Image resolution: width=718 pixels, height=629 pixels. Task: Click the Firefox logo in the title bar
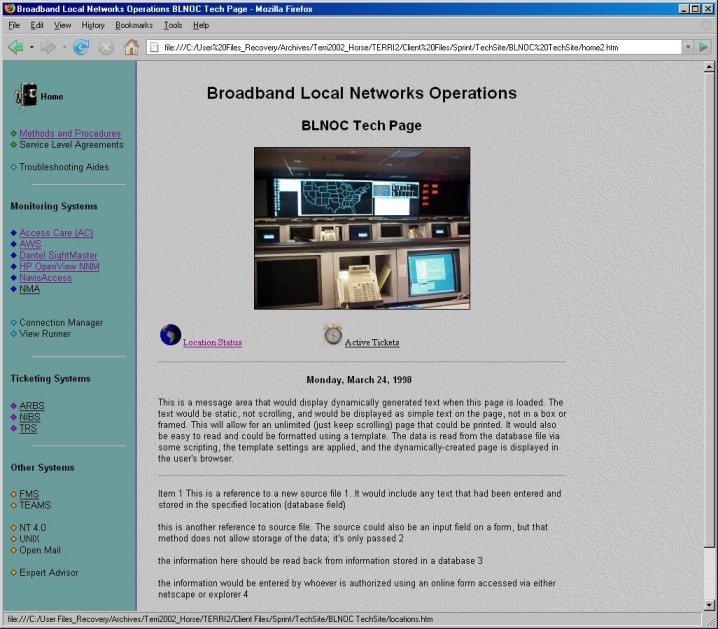pyautogui.click(x=10, y=9)
